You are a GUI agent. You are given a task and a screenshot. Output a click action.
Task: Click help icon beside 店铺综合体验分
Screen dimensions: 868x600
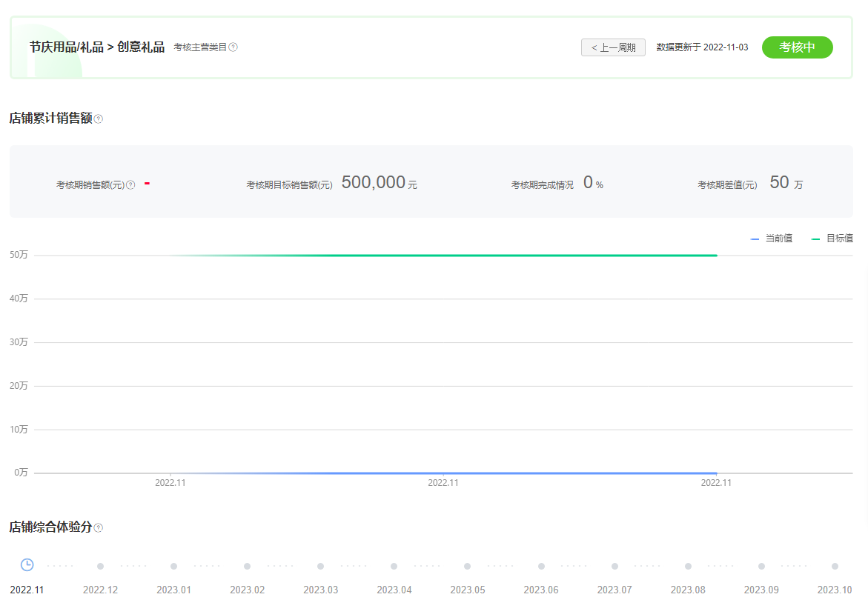tap(99, 527)
